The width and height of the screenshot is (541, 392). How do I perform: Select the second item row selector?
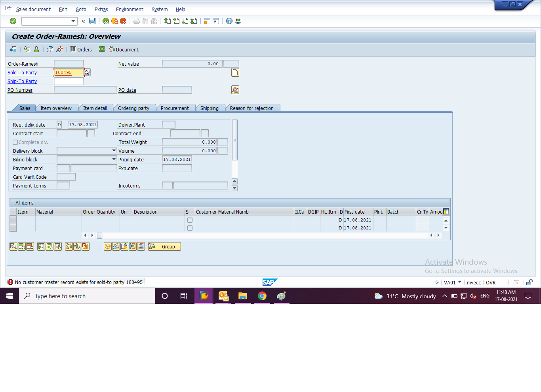point(13,228)
